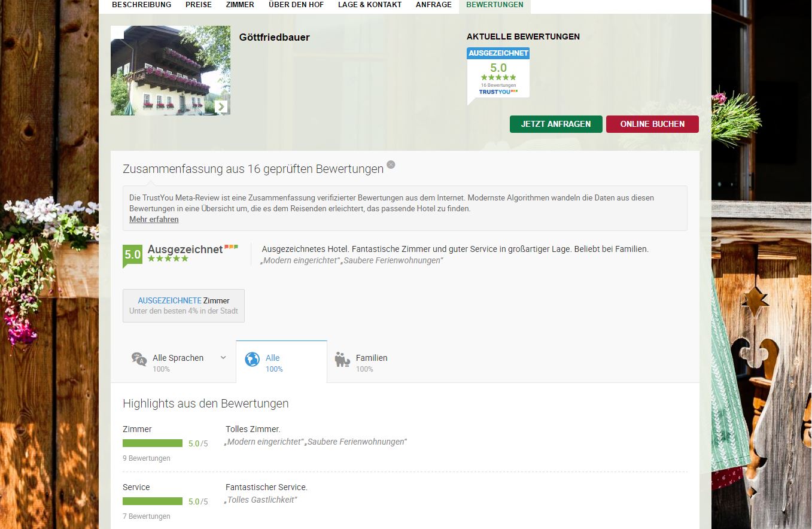
Task: Open the Über den Hof tab
Action: coord(296,5)
